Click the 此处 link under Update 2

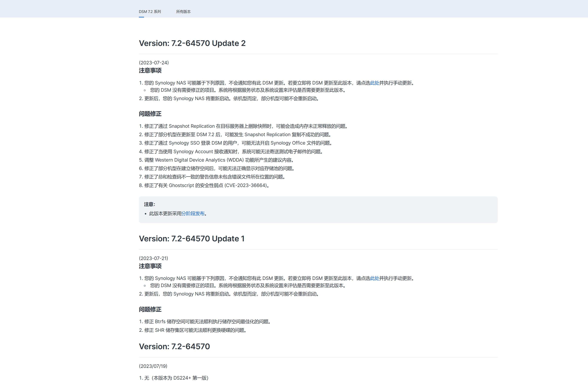(x=375, y=83)
